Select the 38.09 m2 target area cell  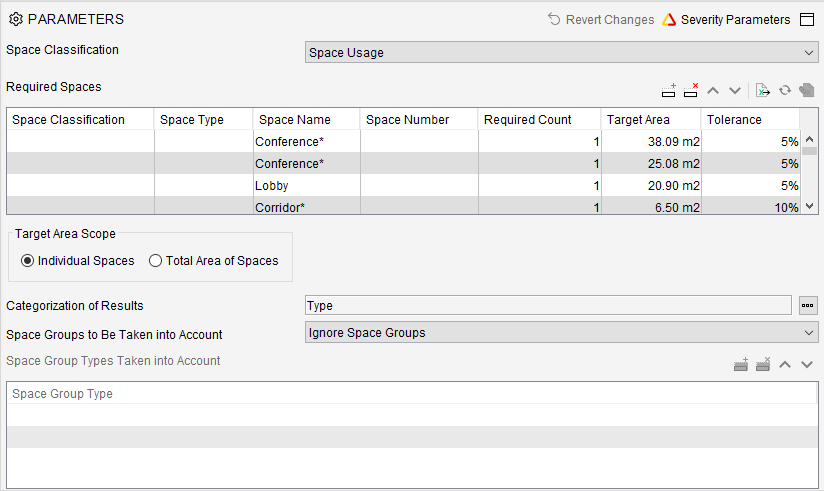(x=651, y=141)
